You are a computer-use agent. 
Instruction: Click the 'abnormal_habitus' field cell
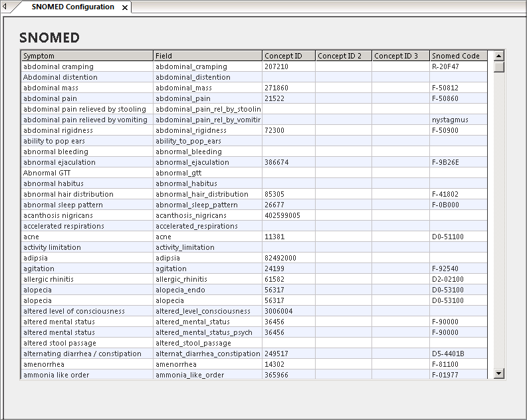[208, 184]
